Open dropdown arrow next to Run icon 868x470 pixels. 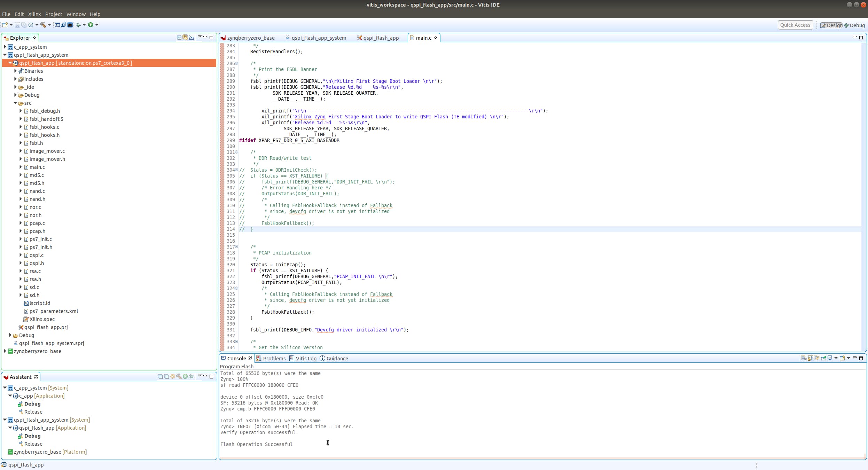(97, 25)
